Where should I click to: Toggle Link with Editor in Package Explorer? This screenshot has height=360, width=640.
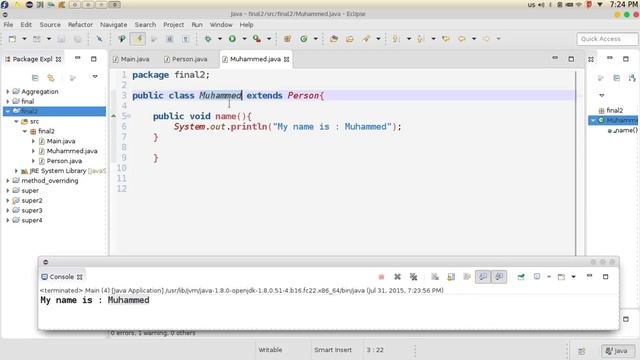click(x=51, y=78)
